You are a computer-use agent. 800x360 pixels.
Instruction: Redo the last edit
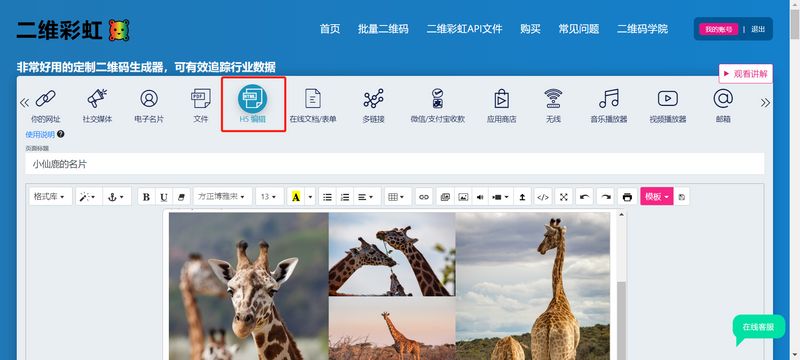[605, 196]
